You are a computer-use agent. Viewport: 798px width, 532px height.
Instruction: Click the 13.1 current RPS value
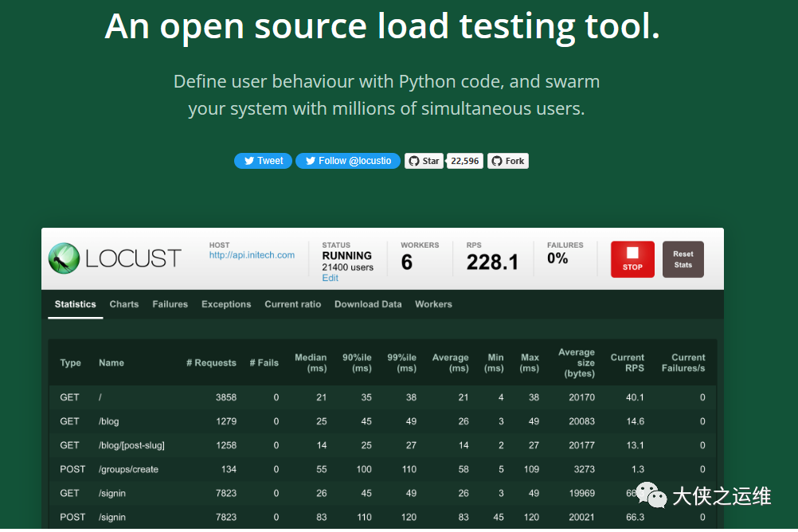(636, 445)
